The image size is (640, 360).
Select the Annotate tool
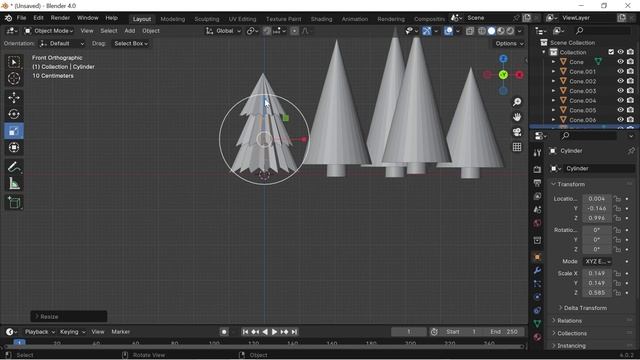(14, 167)
